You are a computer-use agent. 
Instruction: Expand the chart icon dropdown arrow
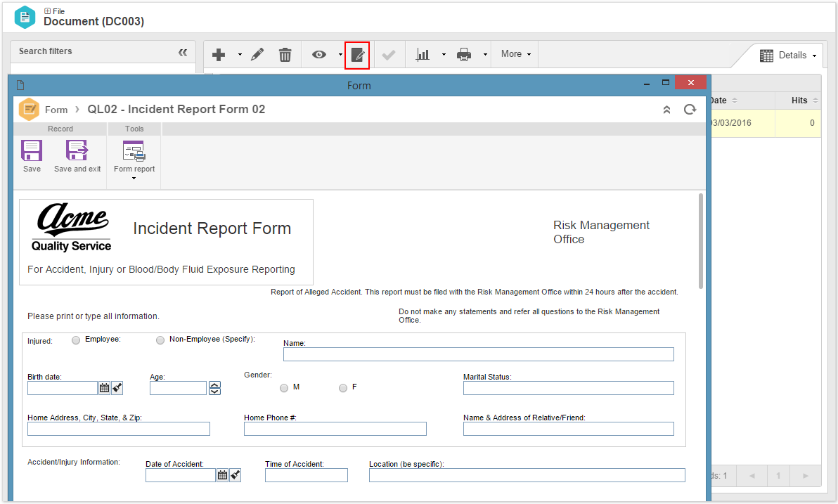[x=444, y=55]
